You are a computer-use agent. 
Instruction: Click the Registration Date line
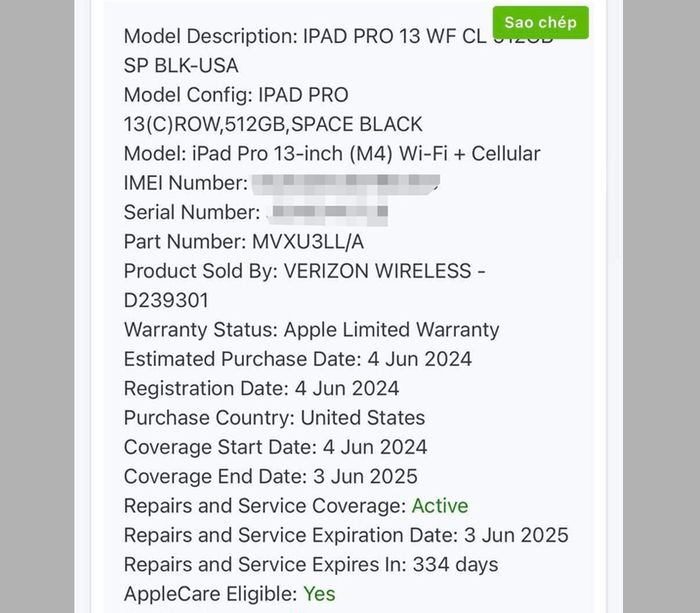pyautogui.click(x=261, y=388)
